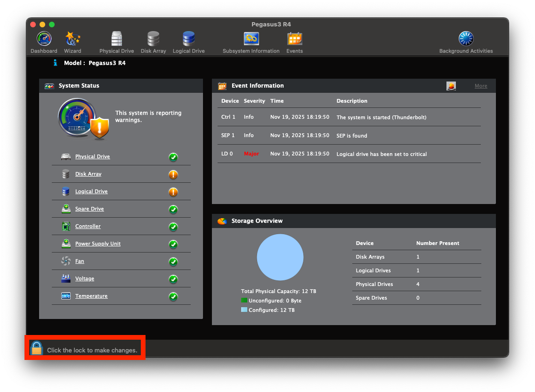The image size is (535, 392).
Task: Open the Fan link
Action: tap(80, 261)
